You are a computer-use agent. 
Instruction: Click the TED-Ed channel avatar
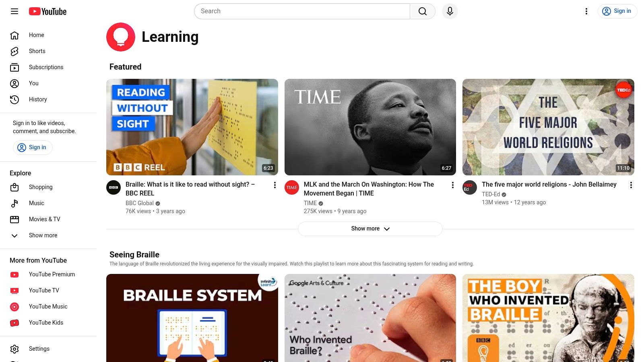470,187
